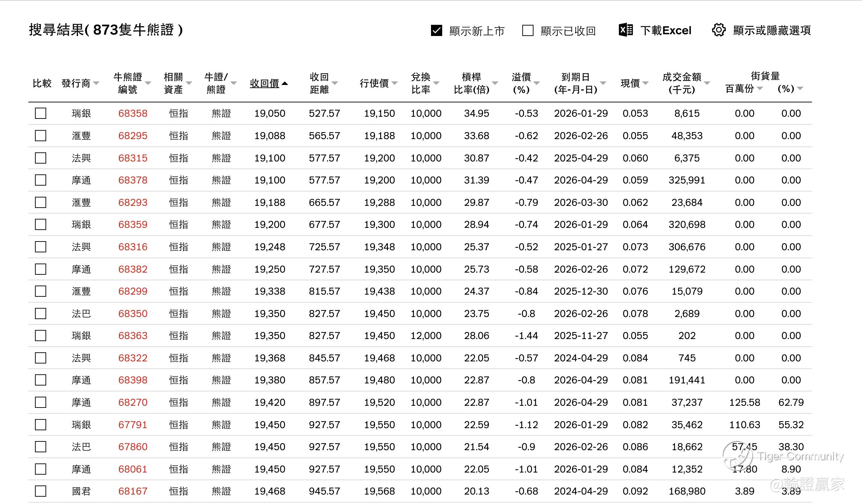Screen dimensions: 862x504
Task: Click sort arrow next to 發行商
Action: pyautogui.click(x=96, y=83)
